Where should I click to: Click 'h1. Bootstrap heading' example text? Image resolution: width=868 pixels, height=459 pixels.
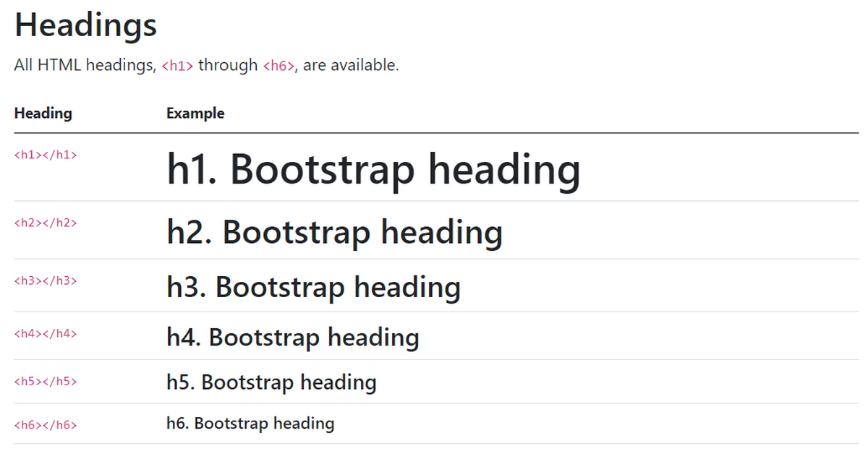373,171
